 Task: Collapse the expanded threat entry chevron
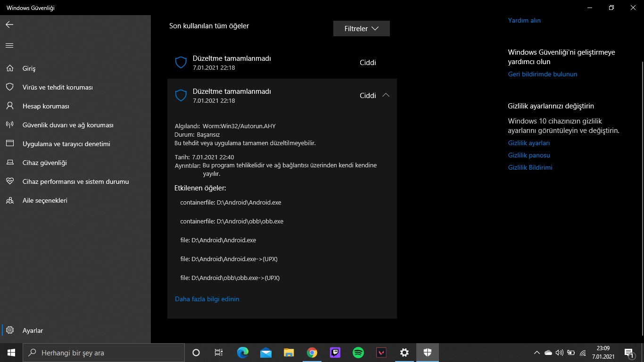[x=386, y=95]
